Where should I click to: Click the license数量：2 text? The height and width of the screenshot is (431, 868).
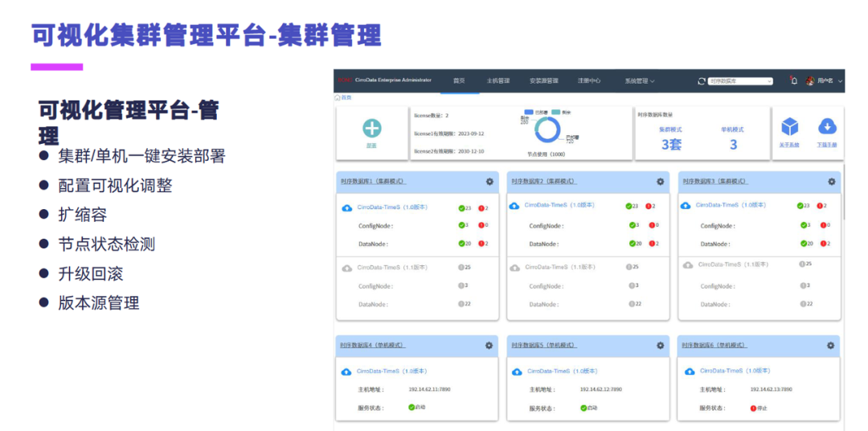click(432, 116)
